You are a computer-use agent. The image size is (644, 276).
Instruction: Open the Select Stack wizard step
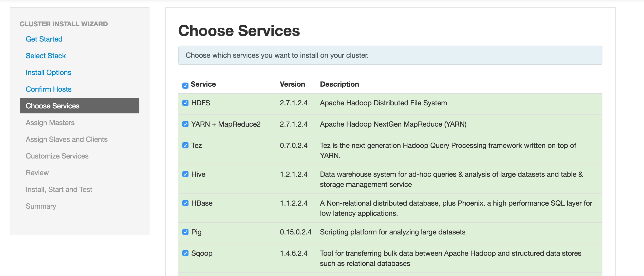(x=45, y=56)
